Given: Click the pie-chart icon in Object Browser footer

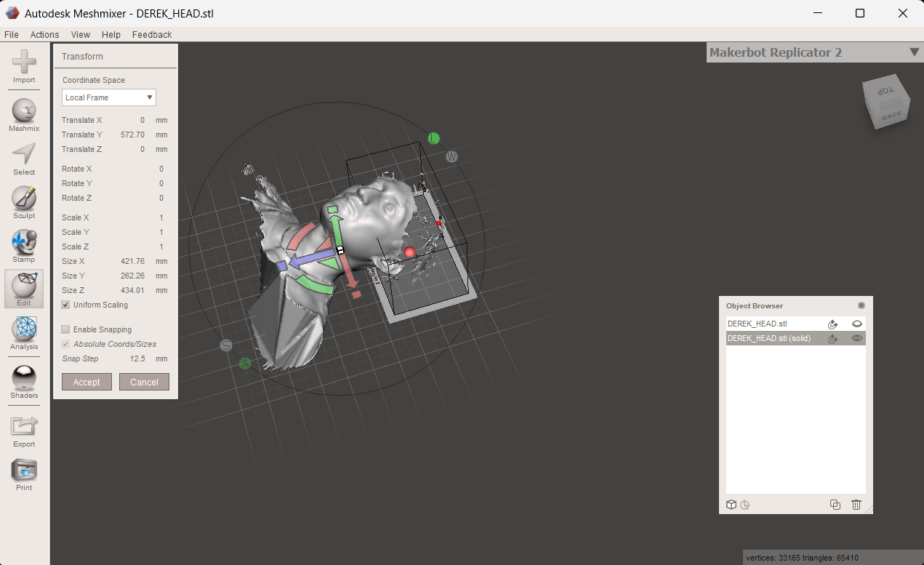Looking at the screenshot, I should tap(745, 505).
